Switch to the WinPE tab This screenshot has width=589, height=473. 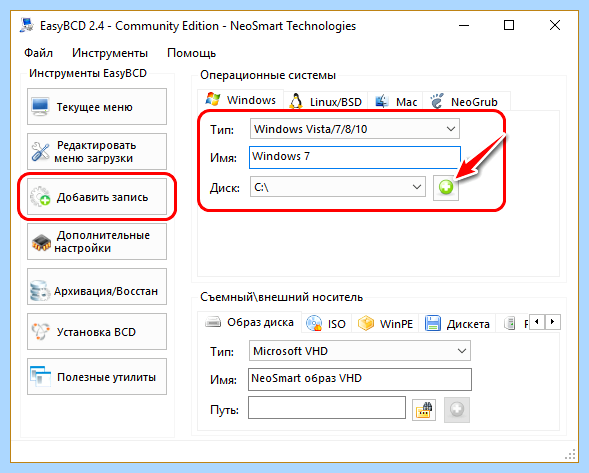coord(385,324)
